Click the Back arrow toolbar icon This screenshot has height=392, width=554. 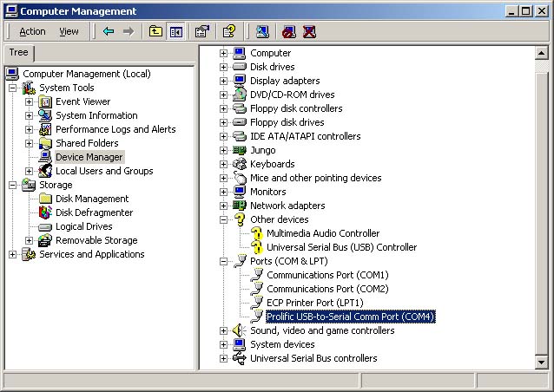pyautogui.click(x=109, y=31)
